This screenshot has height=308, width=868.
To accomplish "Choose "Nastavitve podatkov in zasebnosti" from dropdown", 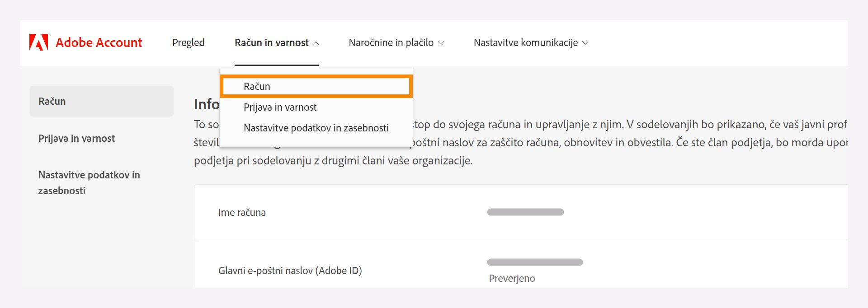I will pos(316,128).
